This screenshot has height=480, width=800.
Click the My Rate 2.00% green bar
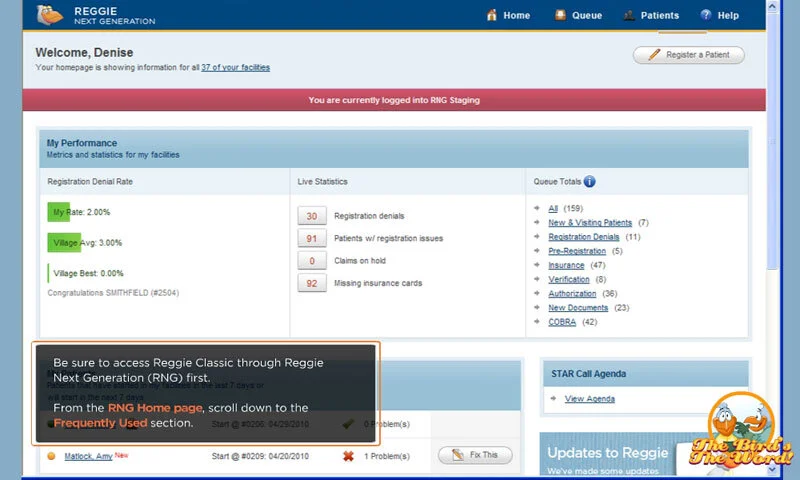59,212
